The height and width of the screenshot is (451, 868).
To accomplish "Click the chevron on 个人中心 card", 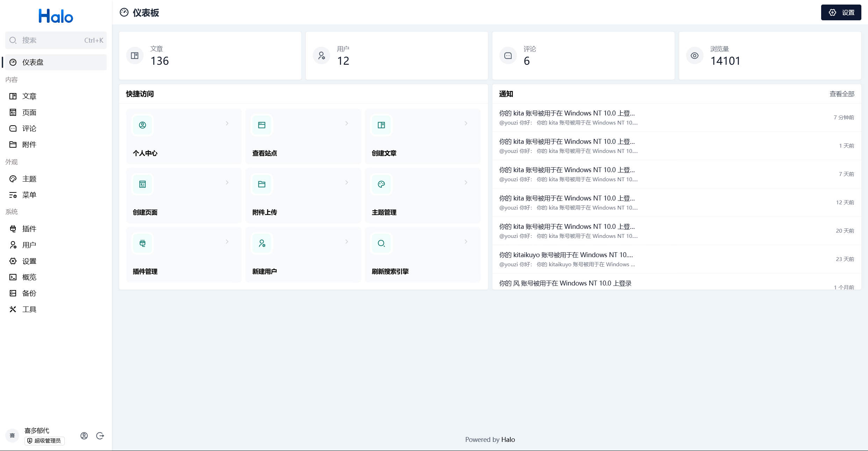I will 227,123.
